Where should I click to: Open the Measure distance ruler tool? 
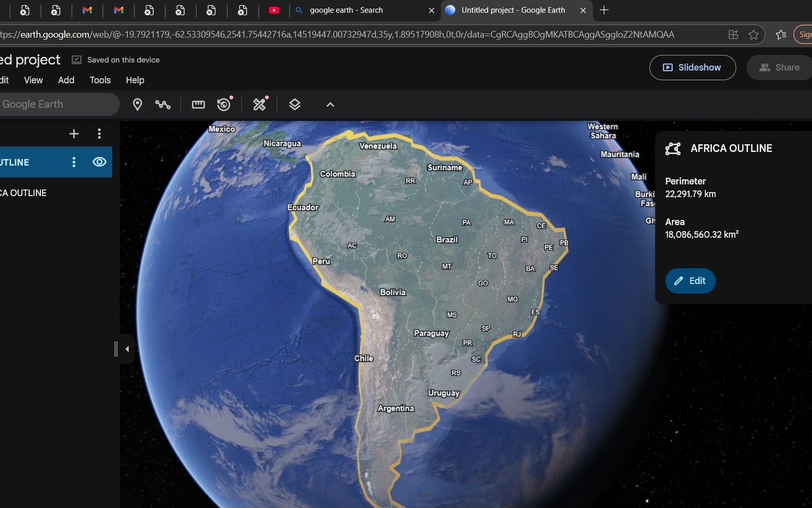[198, 105]
